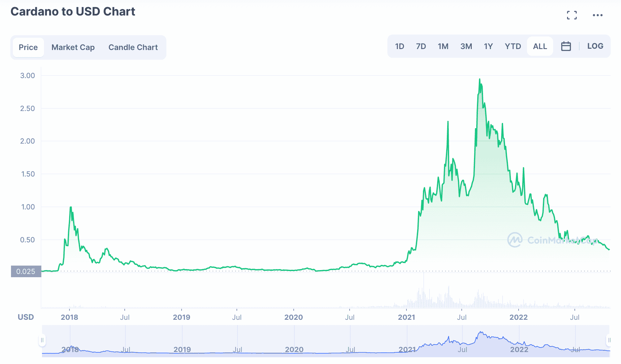This screenshot has height=364, width=621.
Task: Click the 3.00 y-axis label
Action: pos(27,76)
